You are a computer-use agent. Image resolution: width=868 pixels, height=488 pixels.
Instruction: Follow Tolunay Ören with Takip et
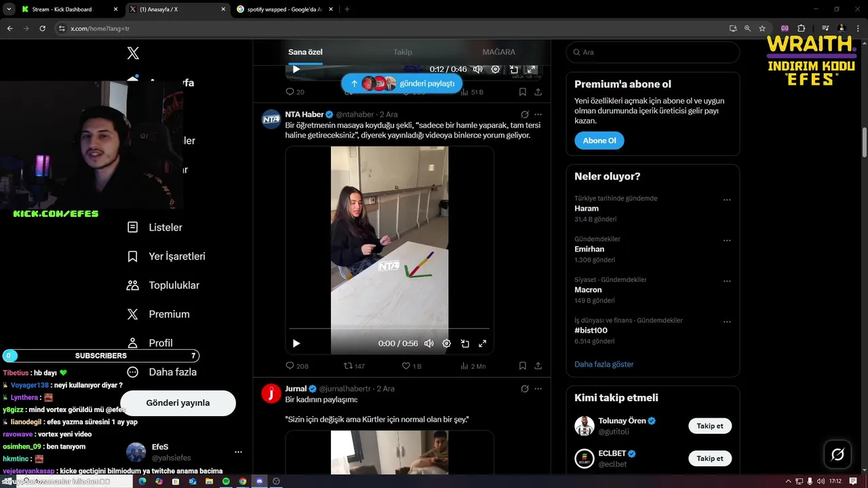pos(710,426)
